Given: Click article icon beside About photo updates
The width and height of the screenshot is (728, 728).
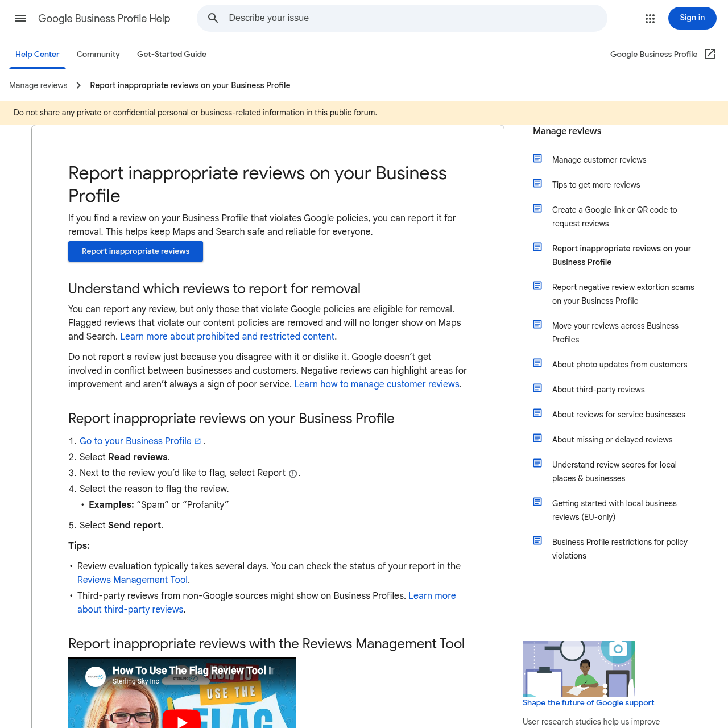Looking at the screenshot, I should (537, 363).
